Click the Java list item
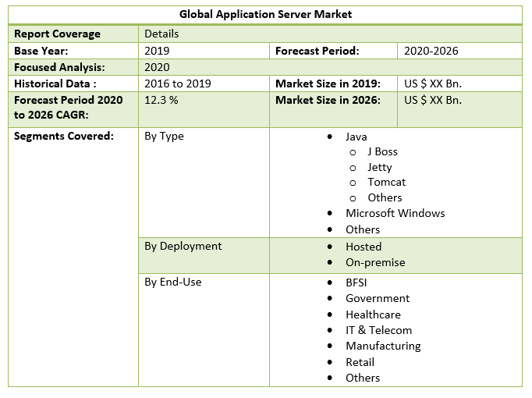This screenshot has width=532, height=398. [x=356, y=137]
